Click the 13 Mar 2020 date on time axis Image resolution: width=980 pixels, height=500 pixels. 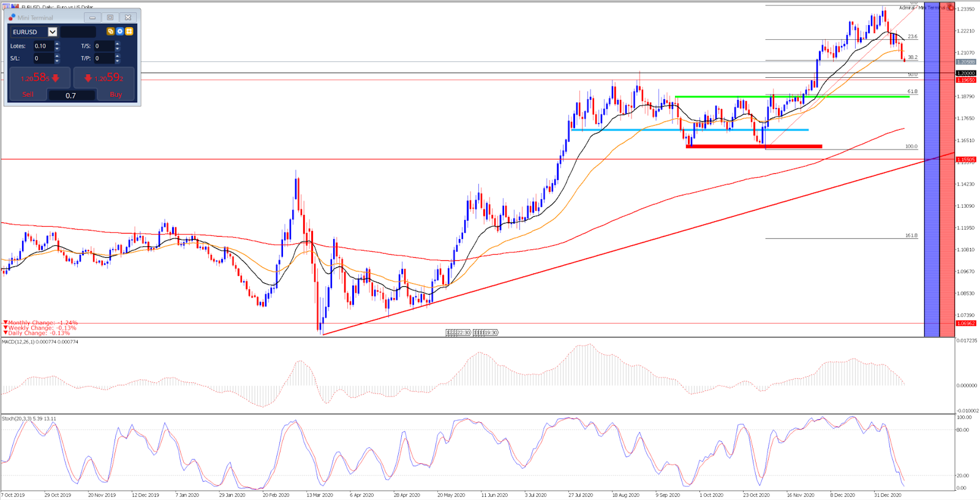[x=320, y=495]
